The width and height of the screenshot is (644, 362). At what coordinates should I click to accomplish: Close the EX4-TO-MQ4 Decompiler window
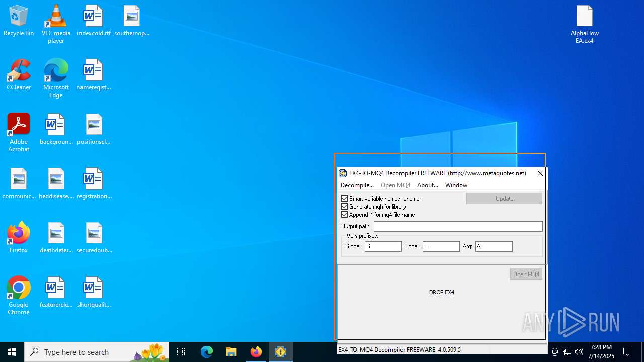540,173
